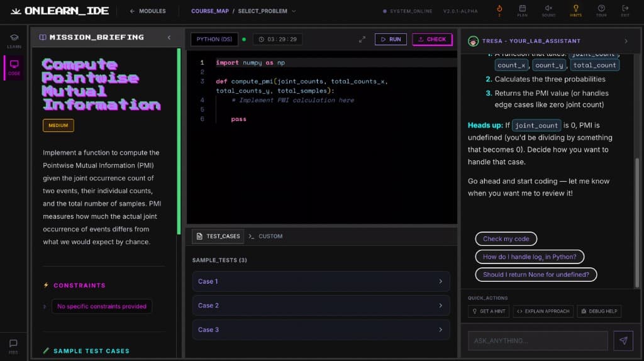The width and height of the screenshot is (644, 361).
Task: Click the fullscreen expand editor icon
Action: coord(362,39)
